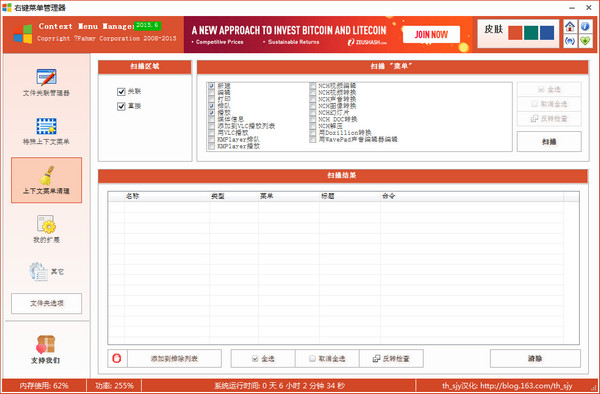Uncheck the 关联 scan area checkbox
600x394 pixels.
coord(121,91)
